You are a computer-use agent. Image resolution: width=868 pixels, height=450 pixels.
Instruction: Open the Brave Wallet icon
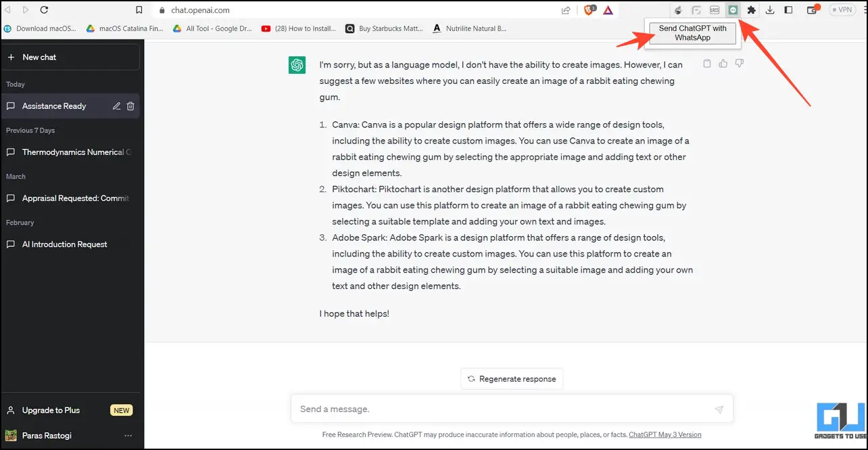click(813, 10)
